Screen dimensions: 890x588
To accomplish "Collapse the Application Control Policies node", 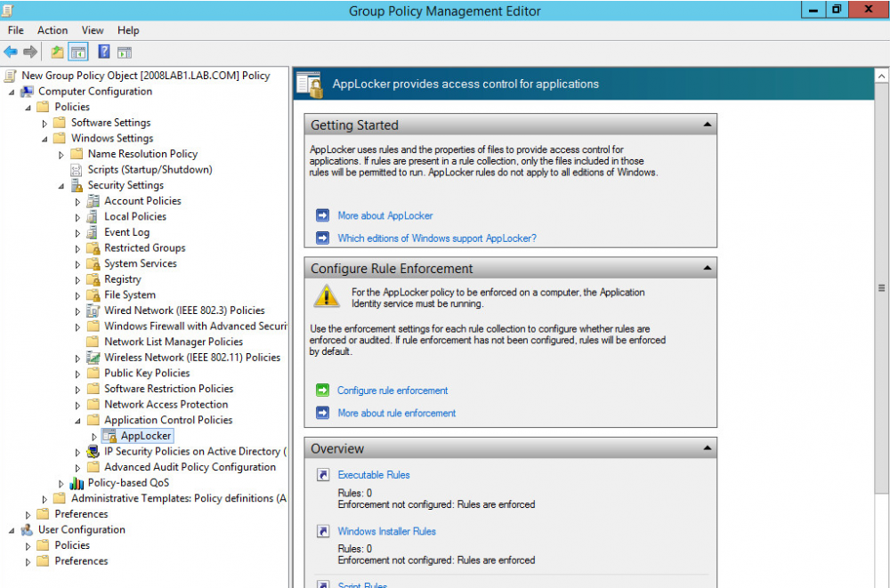I will click(77, 421).
